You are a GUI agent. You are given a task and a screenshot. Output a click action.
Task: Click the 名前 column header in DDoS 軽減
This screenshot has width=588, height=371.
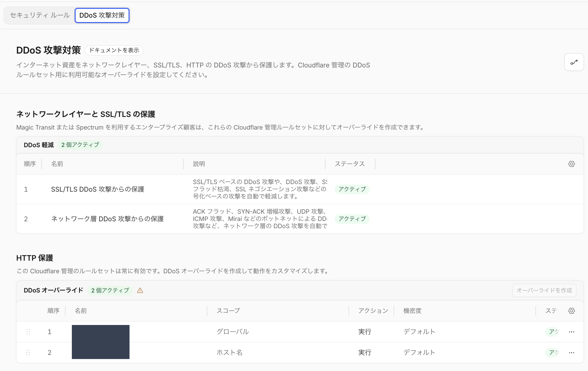point(57,164)
